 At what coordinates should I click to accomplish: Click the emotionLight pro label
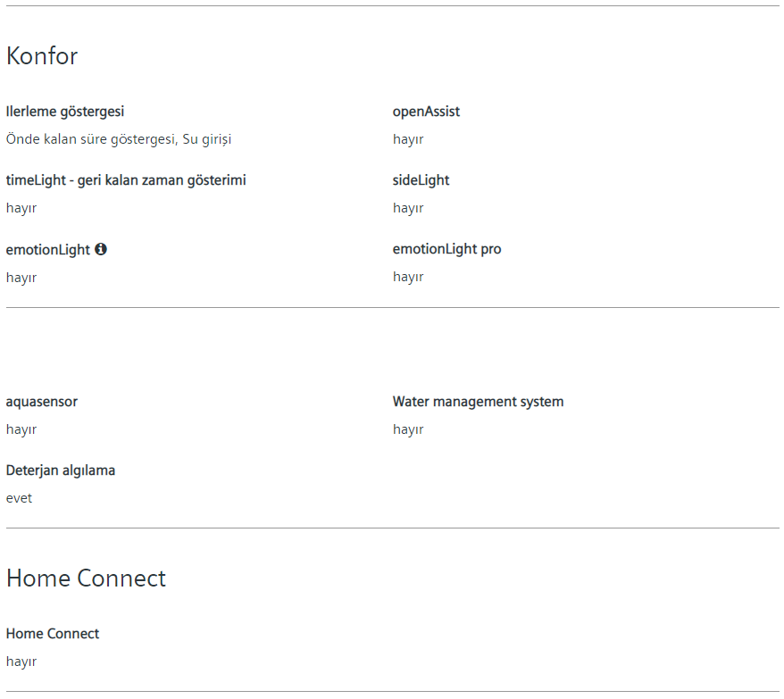click(446, 249)
